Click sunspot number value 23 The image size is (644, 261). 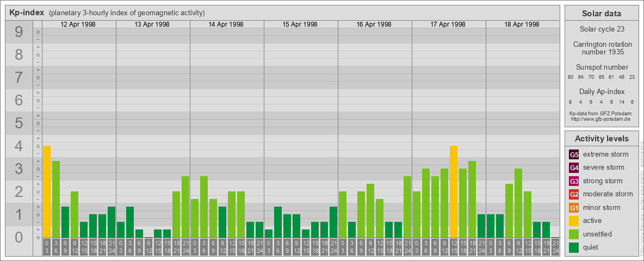tap(632, 77)
